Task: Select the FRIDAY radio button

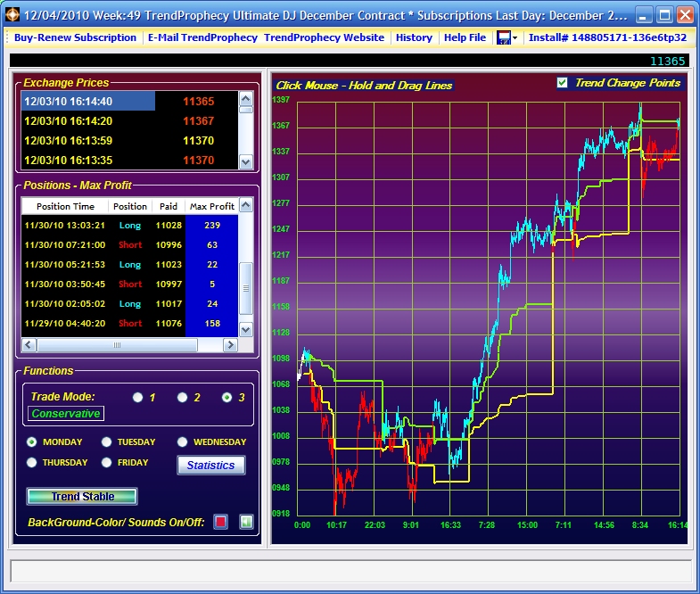Action: pos(106,462)
